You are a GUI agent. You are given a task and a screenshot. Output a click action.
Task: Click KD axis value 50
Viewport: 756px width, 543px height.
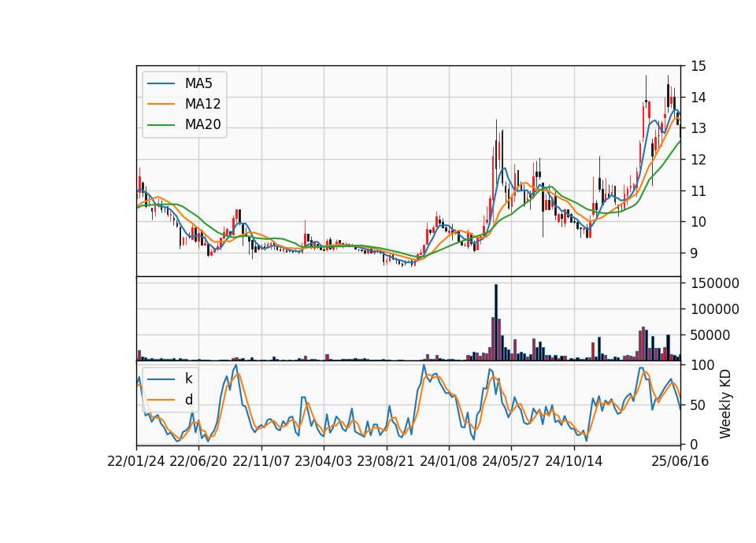pyautogui.click(x=699, y=405)
